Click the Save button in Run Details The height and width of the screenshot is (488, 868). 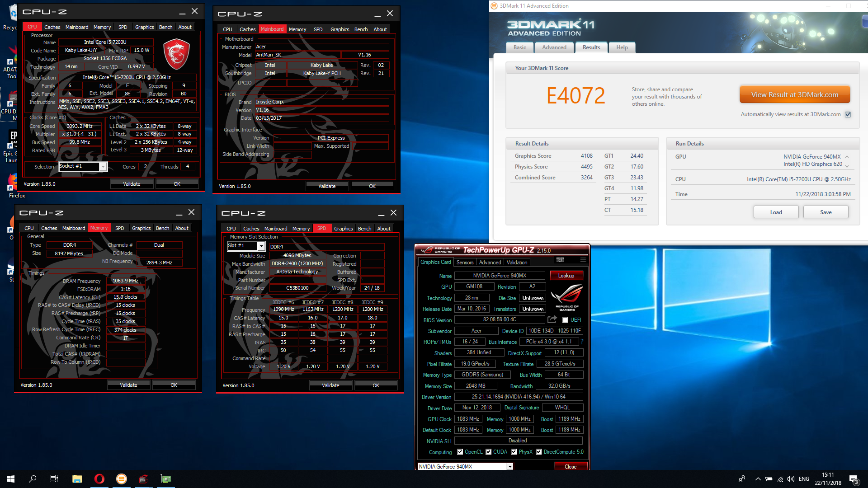(x=826, y=212)
